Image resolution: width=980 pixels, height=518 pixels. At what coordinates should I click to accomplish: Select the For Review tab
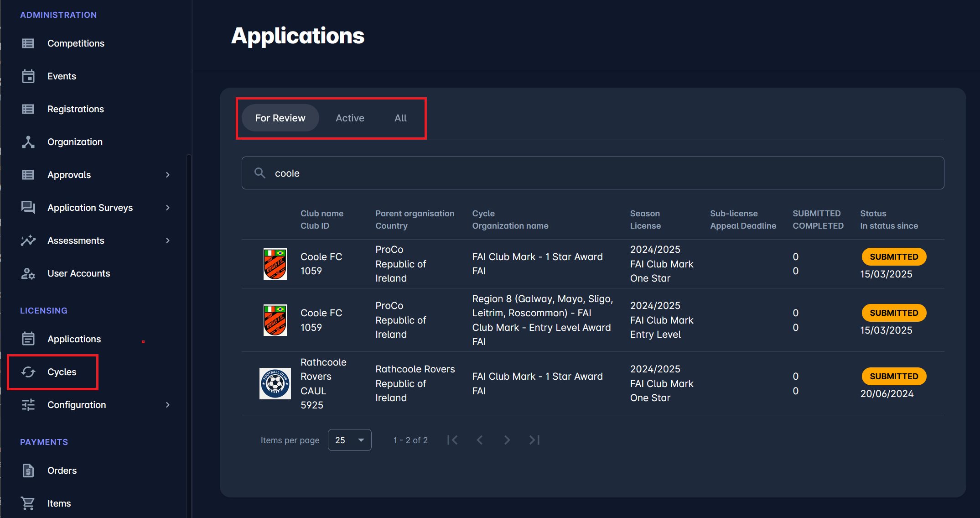pos(280,118)
